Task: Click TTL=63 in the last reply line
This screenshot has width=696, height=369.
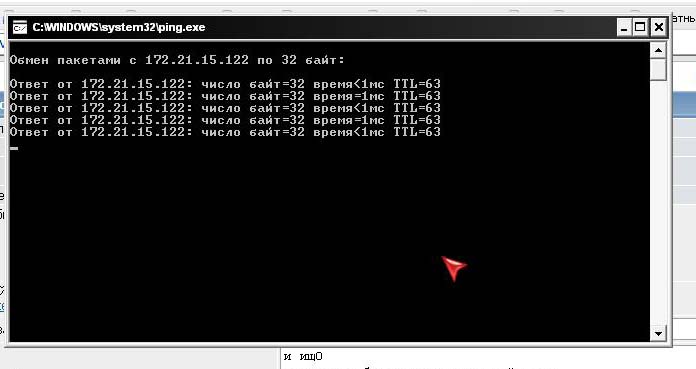Action: point(417,132)
